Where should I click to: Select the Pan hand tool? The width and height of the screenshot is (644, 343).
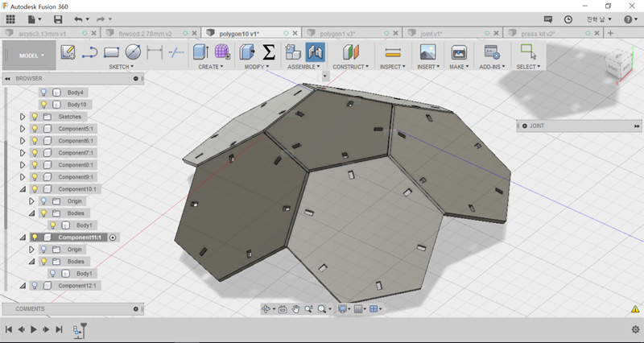click(295, 309)
